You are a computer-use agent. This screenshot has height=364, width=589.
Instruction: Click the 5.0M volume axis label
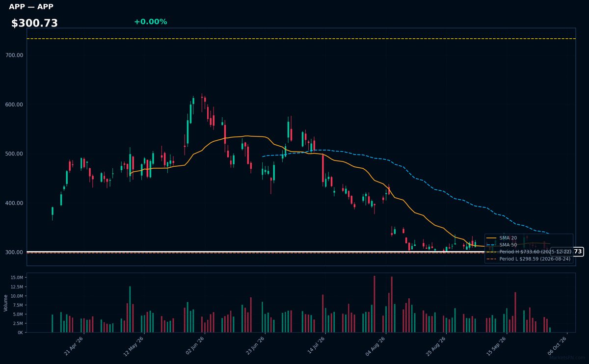(x=18, y=314)
